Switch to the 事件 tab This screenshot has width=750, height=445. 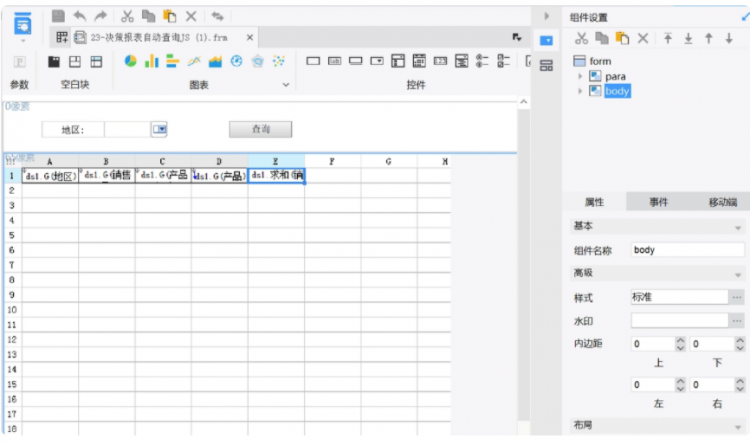click(x=658, y=202)
